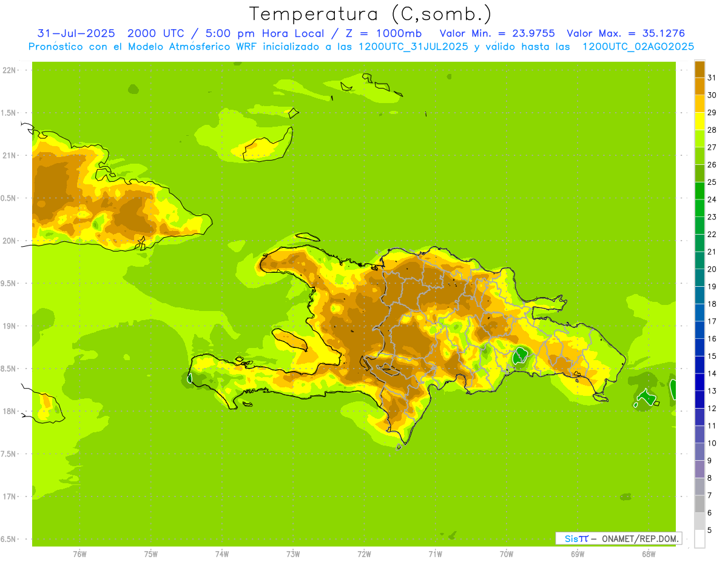
Task: Open the SisPI – ONAMET/REP.DOM. credit label
Action: tap(618, 538)
